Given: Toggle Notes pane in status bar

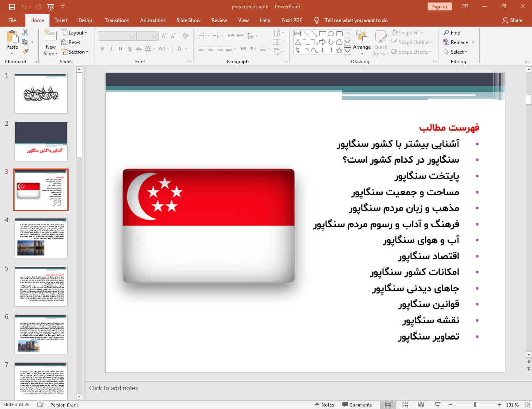Looking at the screenshot, I should tap(324, 404).
